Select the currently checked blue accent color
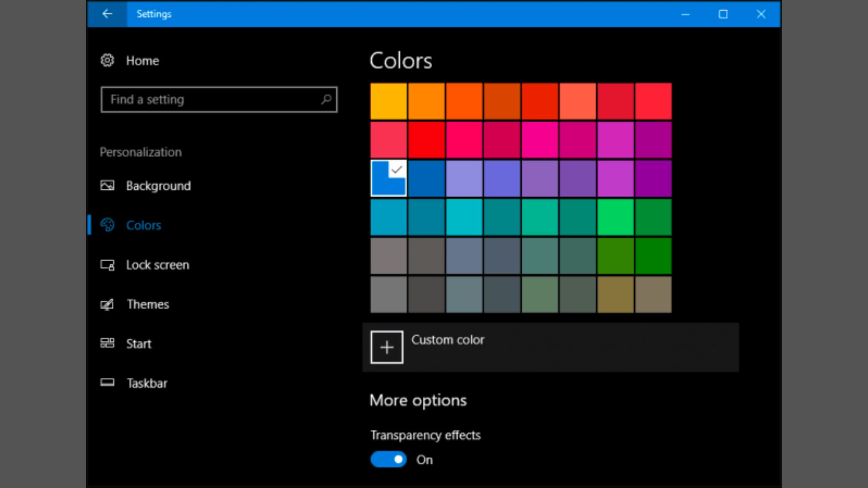The image size is (868, 488). tap(388, 178)
